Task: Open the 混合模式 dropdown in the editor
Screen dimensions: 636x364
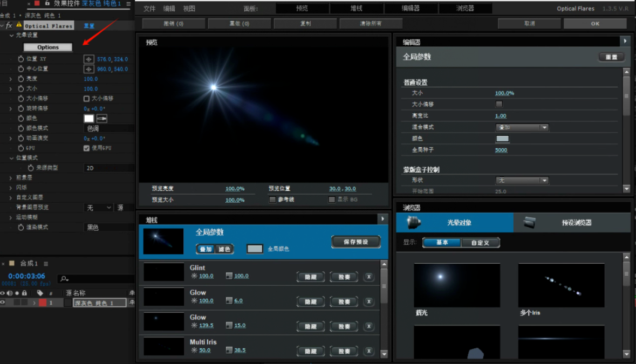Action: [522, 128]
